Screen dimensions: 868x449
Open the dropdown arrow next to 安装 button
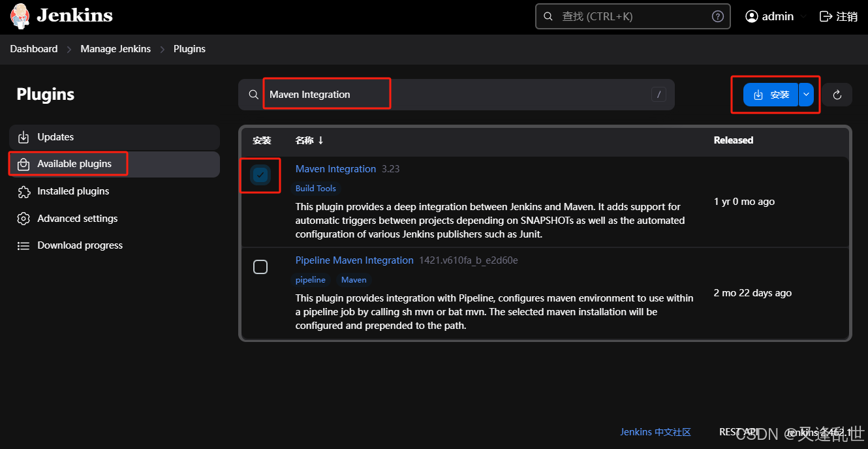807,95
